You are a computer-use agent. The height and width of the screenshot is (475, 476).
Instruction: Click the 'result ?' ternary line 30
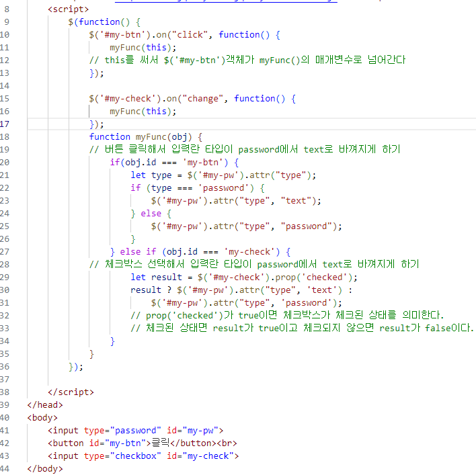coord(241,290)
